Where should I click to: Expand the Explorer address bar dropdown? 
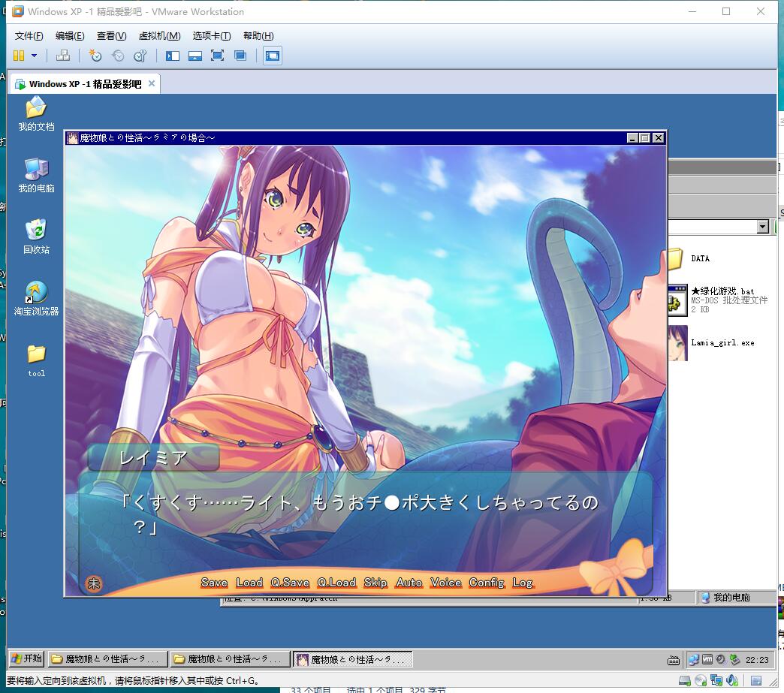pyautogui.click(x=762, y=227)
